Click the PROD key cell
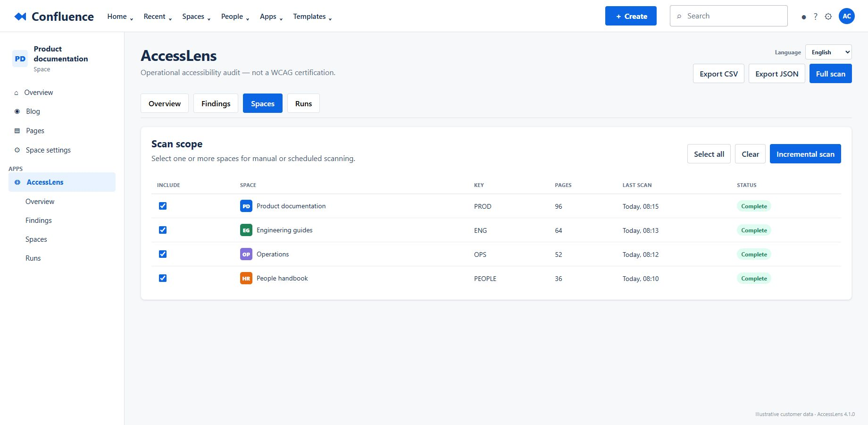The width and height of the screenshot is (868, 425). coord(483,206)
